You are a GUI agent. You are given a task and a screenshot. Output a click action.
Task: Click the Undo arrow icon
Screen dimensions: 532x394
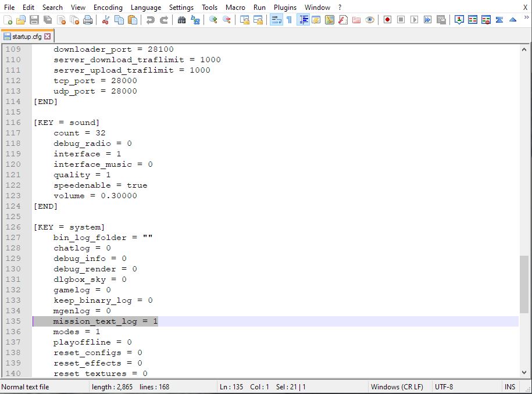point(151,20)
